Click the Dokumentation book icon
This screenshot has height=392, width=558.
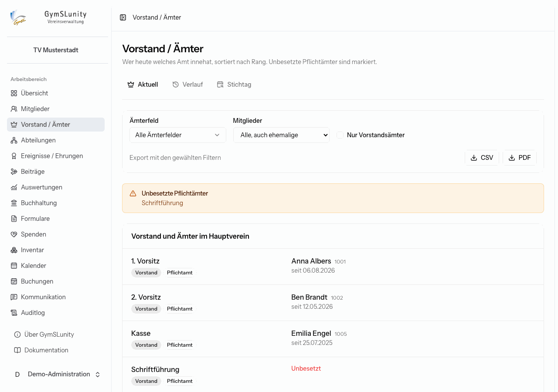click(17, 350)
